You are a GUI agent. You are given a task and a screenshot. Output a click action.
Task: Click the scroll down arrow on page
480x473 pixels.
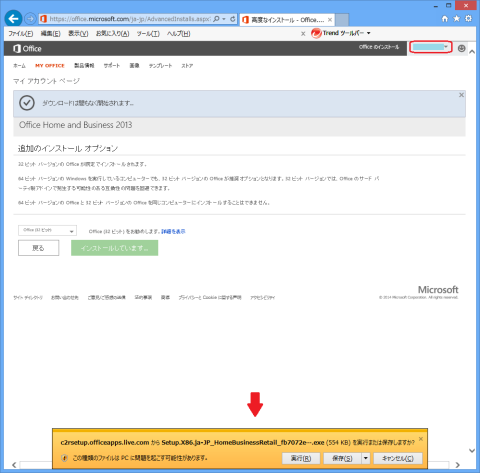(472, 450)
